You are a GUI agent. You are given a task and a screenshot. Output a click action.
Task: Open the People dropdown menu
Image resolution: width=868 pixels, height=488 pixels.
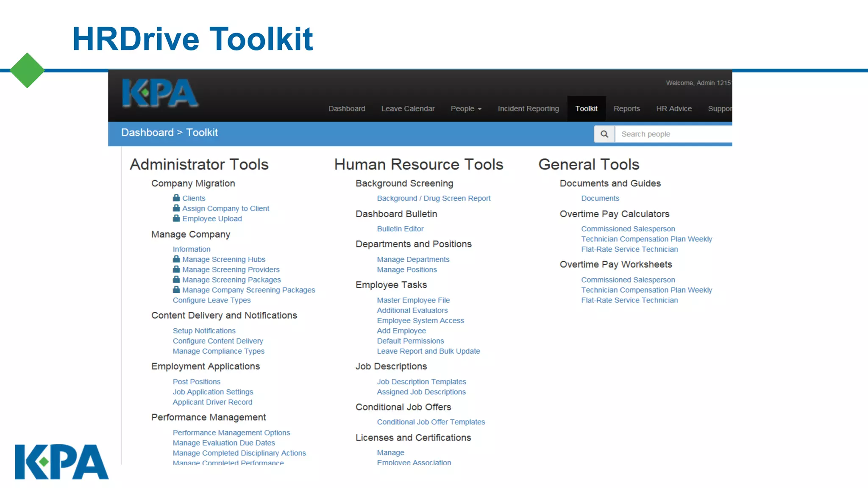tap(466, 108)
